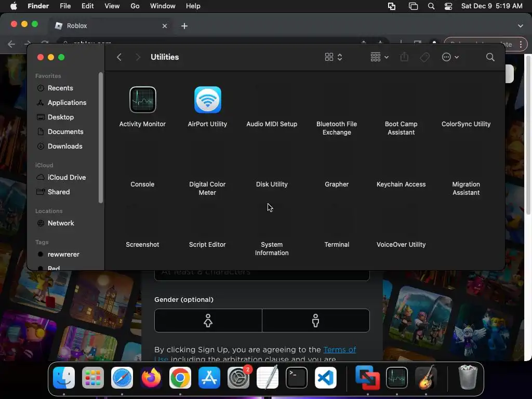
Task: Open GarageBand from the Dock
Action: click(x=426, y=378)
